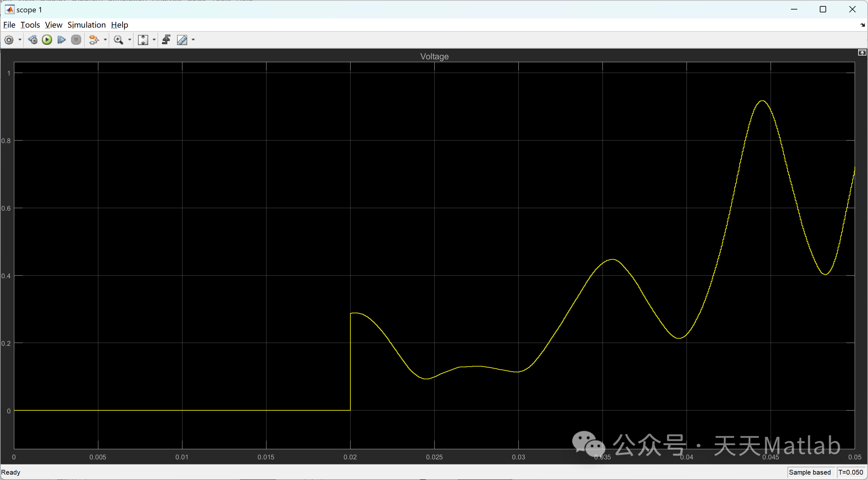868x480 pixels.
Task: Expand dropdown arrow beside zoom tool
Action: tap(130, 40)
